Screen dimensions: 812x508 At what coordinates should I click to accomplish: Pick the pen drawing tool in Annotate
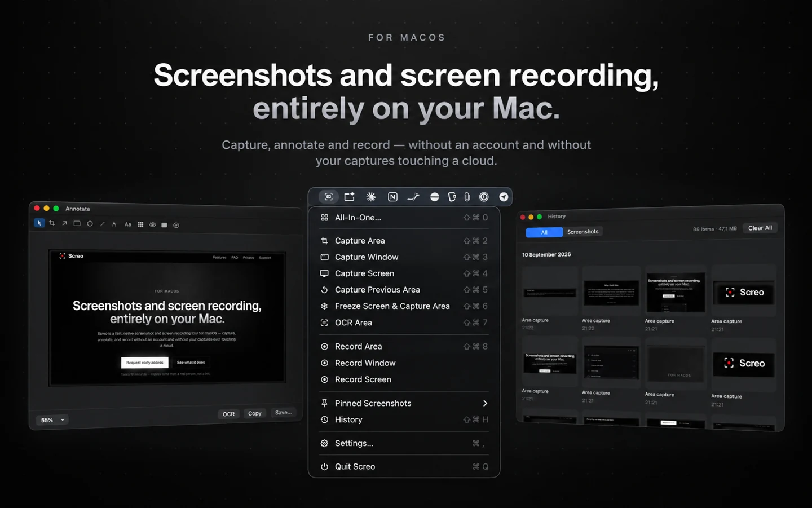(x=114, y=224)
